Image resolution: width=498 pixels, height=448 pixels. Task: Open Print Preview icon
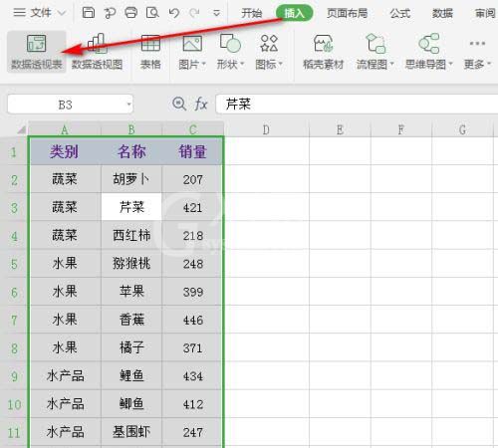152,13
